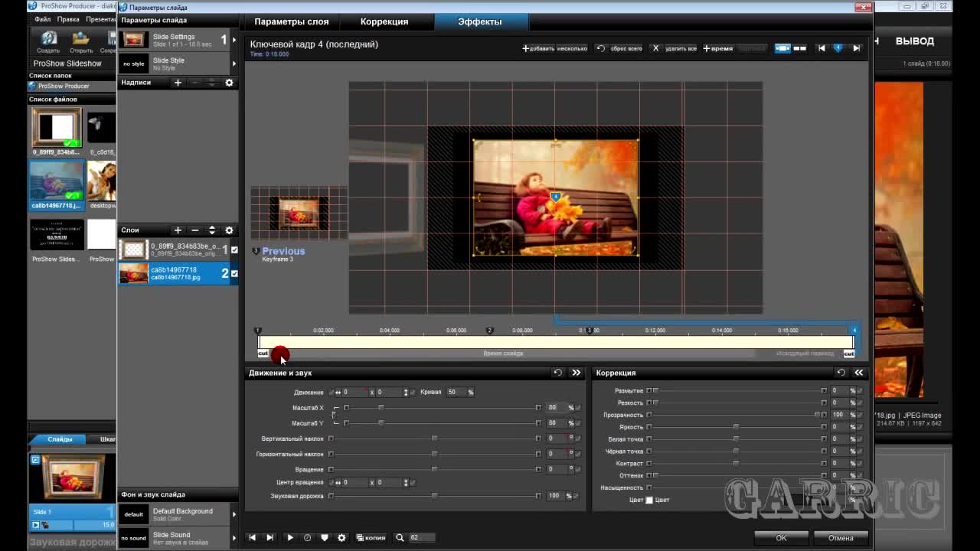Click the keyframe 2 marker on the timeline

point(490,331)
